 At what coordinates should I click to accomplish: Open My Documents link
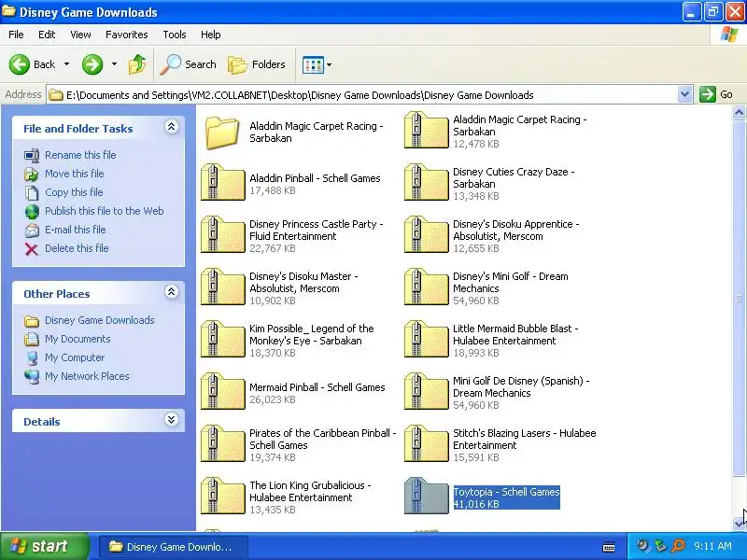point(78,339)
